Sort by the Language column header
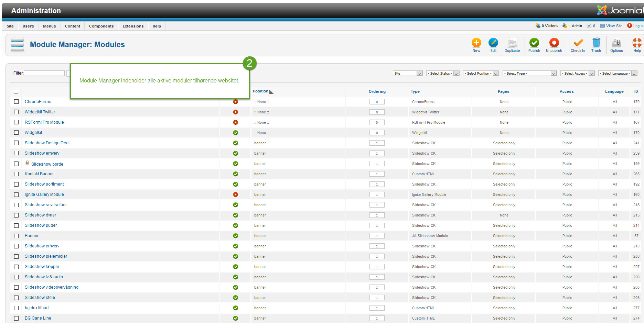 pos(614,91)
